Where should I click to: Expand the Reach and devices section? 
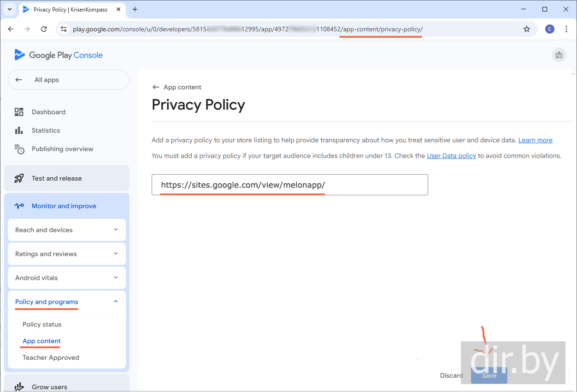click(116, 230)
